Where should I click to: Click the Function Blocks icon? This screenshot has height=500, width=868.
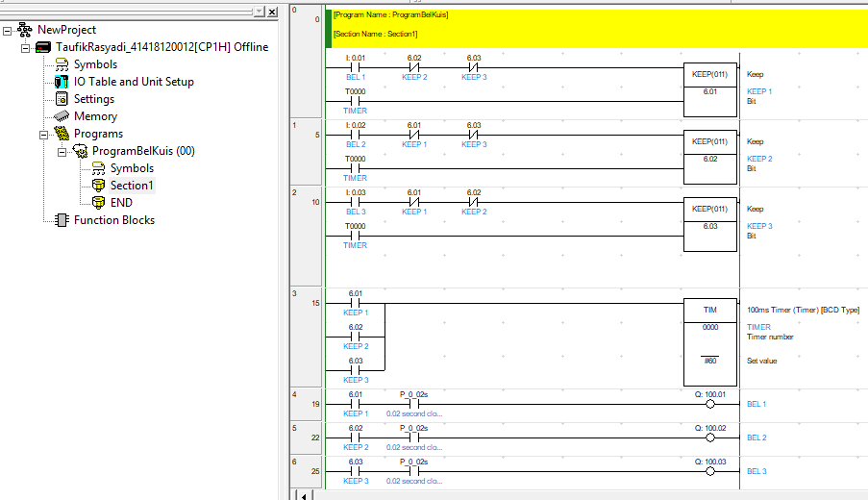pyautogui.click(x=62, y=220)
